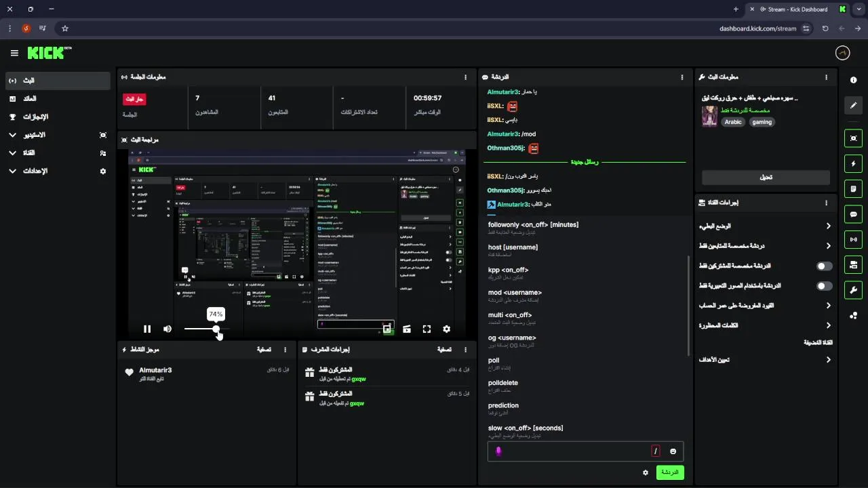Image resolution: width=868 pixels, height=488 pixels.
Task: Select 'Stream - Kick Dashboard' browser tab
Action: point(799,9)
